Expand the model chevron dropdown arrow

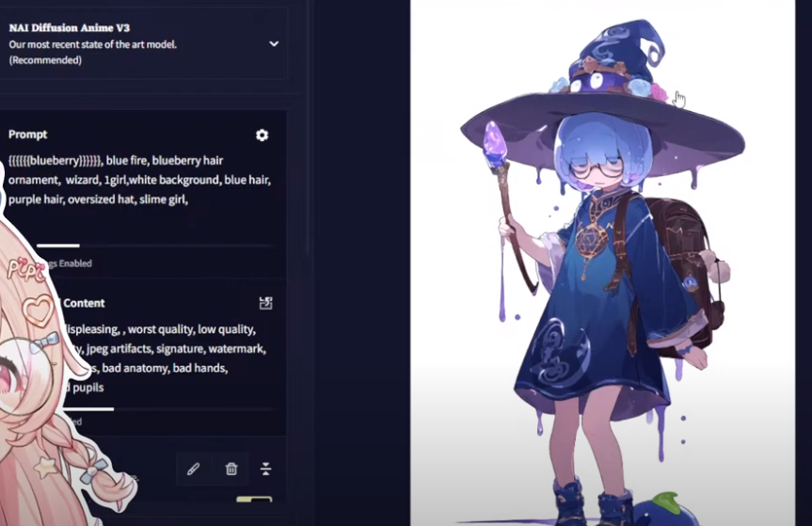coord(274,44)
